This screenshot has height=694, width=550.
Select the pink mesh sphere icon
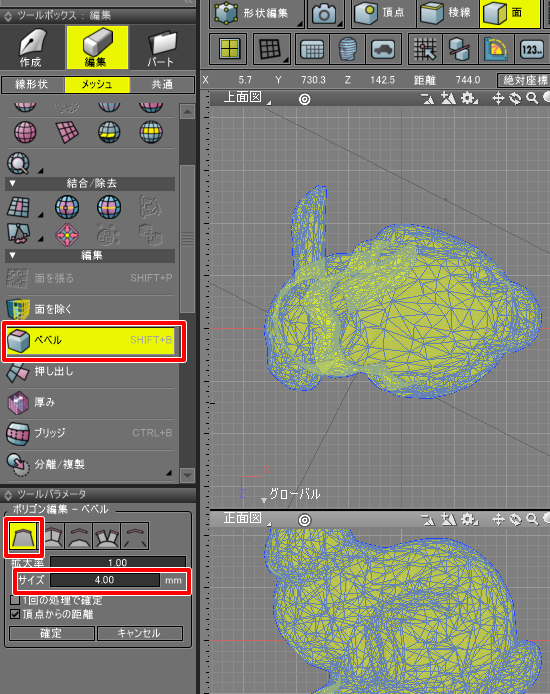(25, 132)
